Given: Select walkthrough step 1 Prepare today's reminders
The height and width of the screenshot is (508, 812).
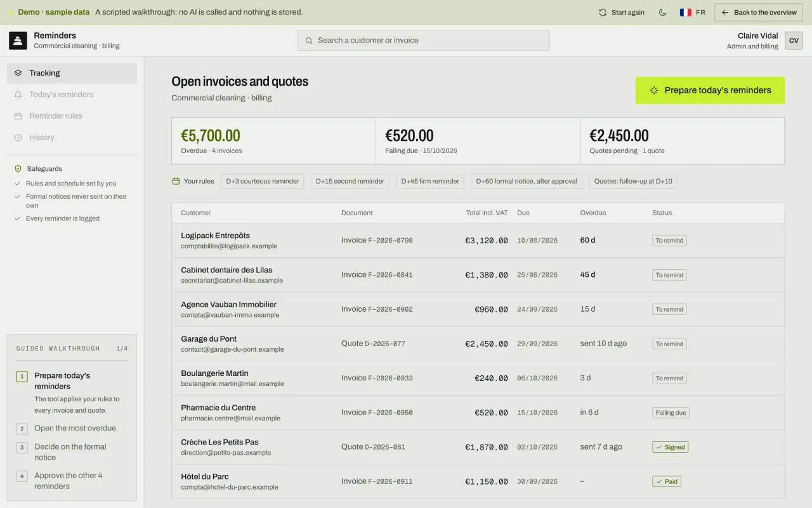Looking at the screenshot, I should pyautogui.click(x=71, y=392).
